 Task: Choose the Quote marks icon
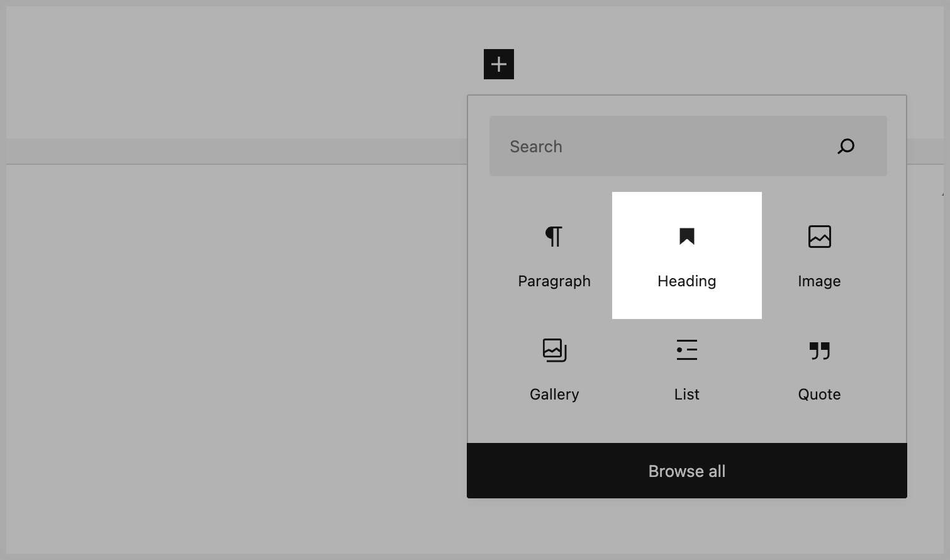click(819, 350)
